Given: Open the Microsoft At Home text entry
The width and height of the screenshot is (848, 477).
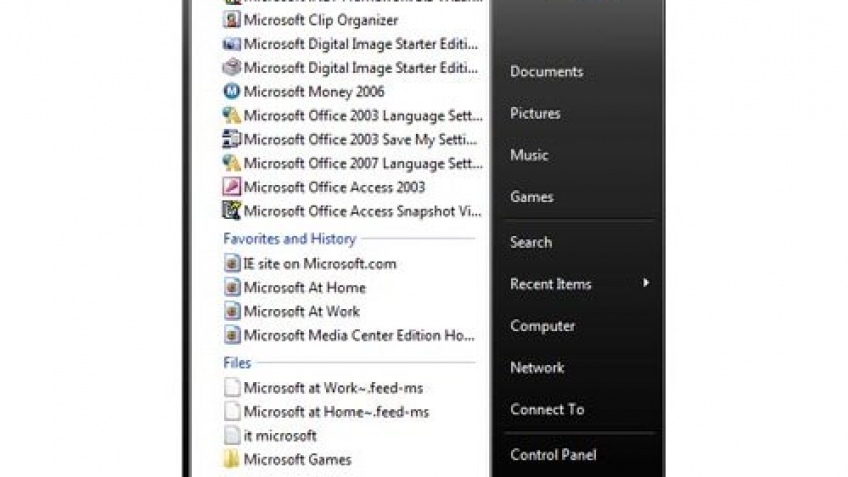Looking at the screenshot, I should tap(304, 287).
